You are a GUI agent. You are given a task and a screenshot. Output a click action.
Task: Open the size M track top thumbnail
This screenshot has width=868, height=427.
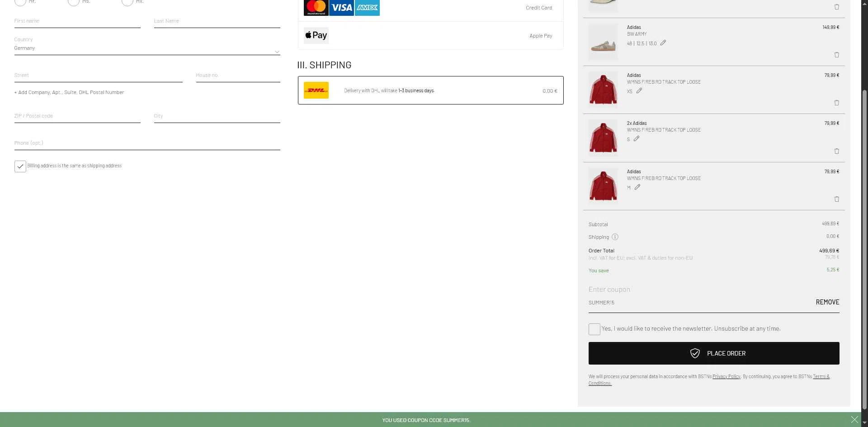(x=603, y=186)
